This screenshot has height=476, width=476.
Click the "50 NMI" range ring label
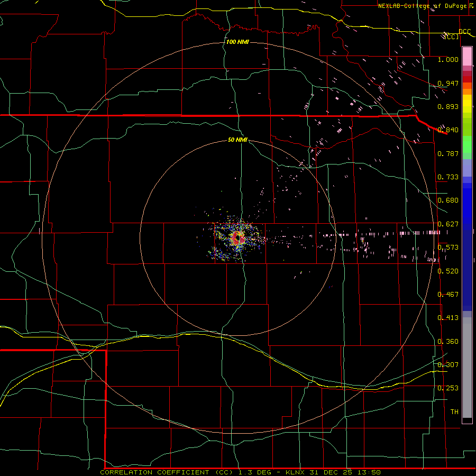coord(237,140)
